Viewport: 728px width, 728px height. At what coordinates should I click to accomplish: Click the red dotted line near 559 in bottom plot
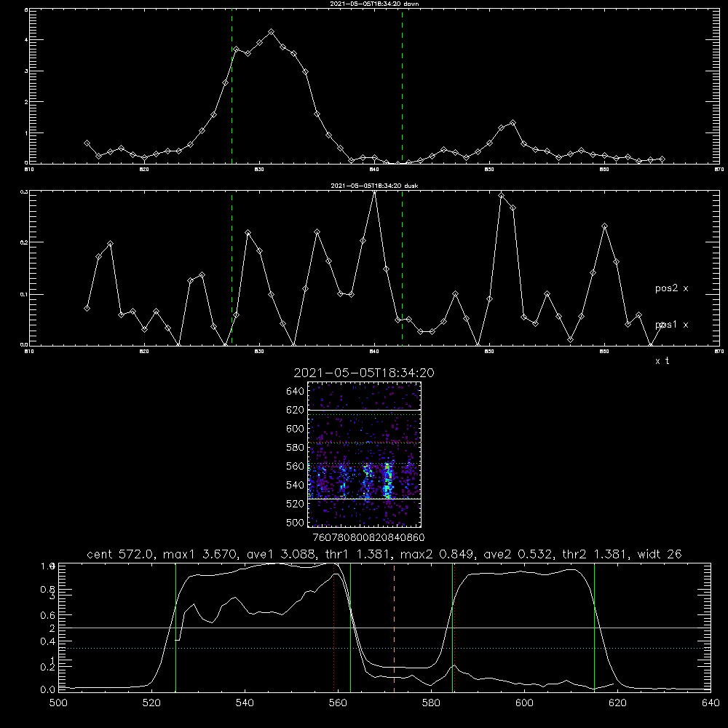(x=334, y=628)
